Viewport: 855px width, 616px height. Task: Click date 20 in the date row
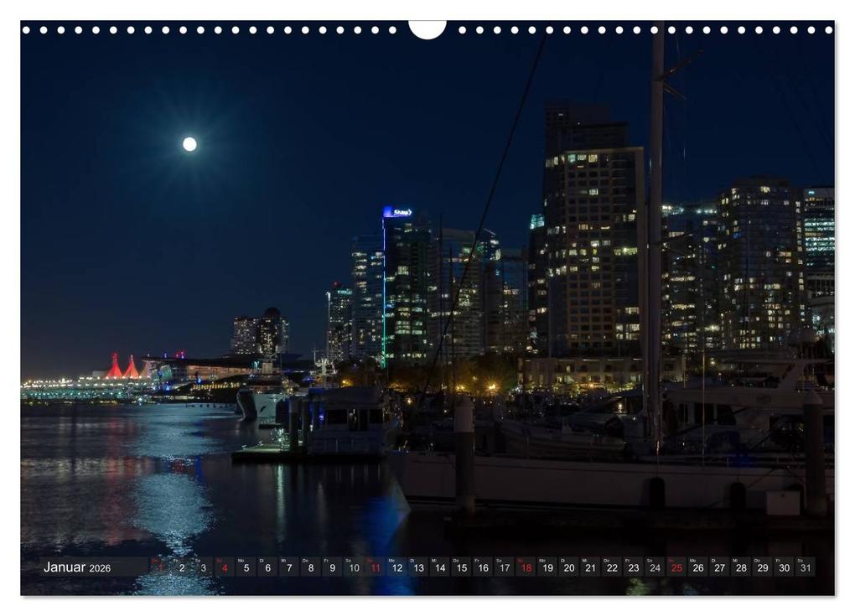tap(567, 567)
